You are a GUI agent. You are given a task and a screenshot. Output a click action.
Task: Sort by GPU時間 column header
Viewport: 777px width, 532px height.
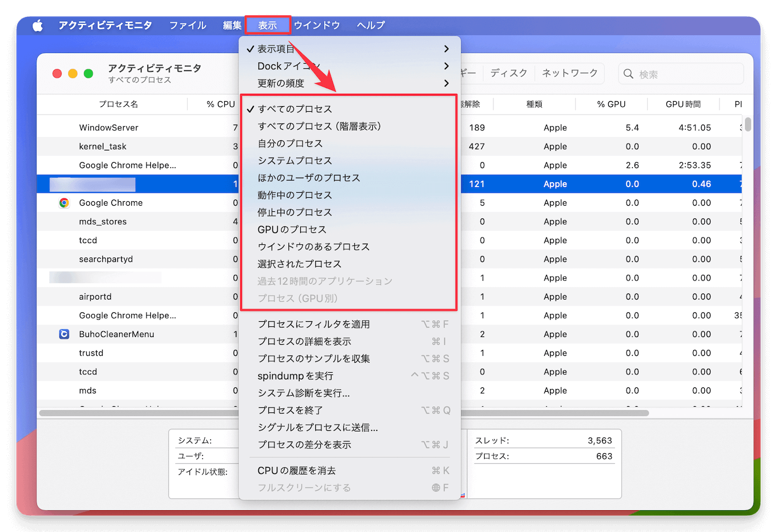[683, 104]
